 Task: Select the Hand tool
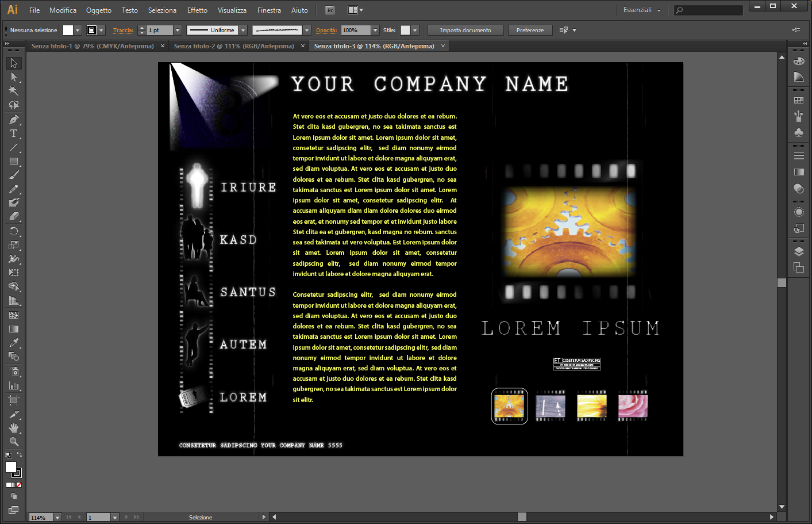[14, 428]
